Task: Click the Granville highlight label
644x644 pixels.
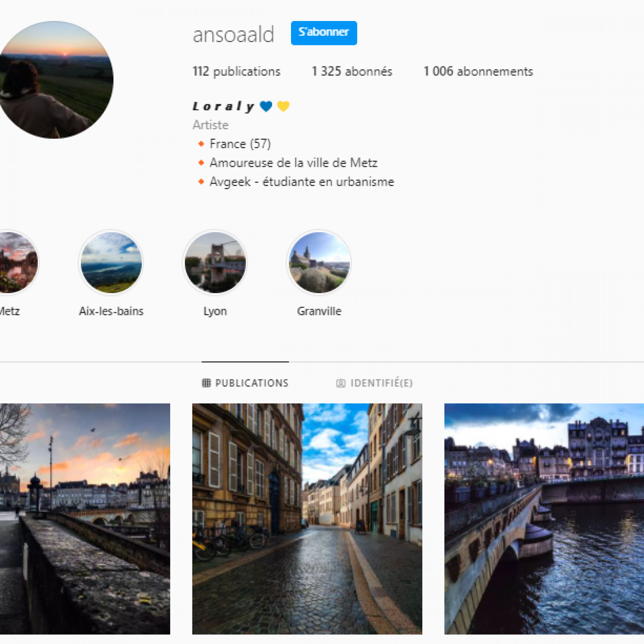Action: click(x=319, y=311)
